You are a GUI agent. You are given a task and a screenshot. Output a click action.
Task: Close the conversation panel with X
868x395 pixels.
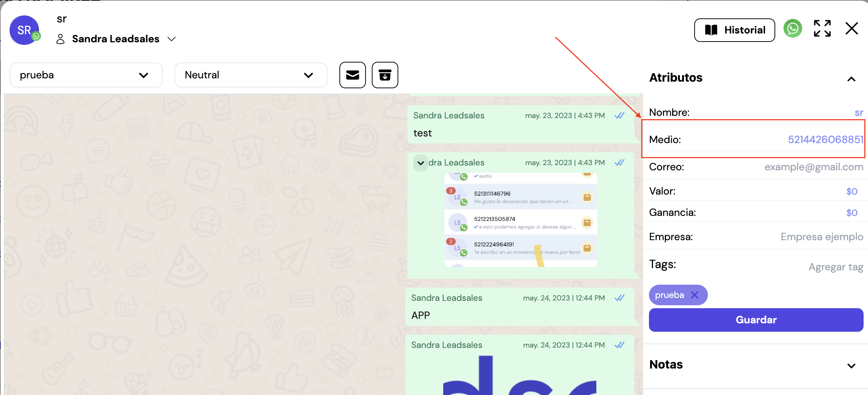click(851, 29)
